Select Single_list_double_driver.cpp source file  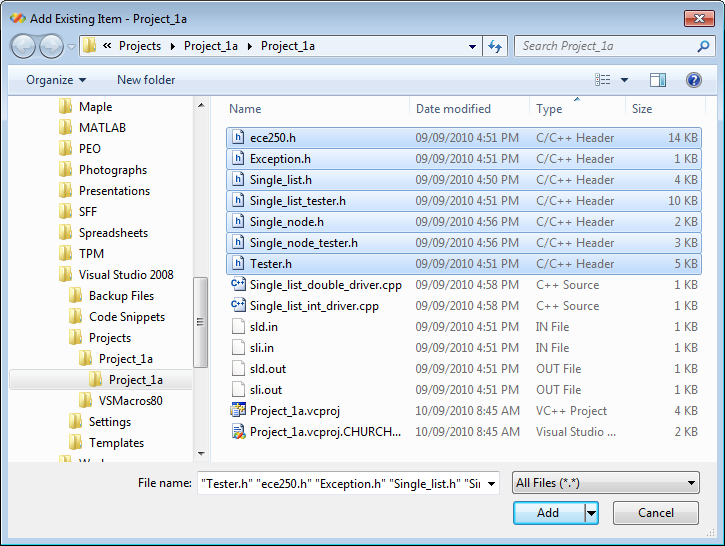pyautogui.click(x=325, y=285)
